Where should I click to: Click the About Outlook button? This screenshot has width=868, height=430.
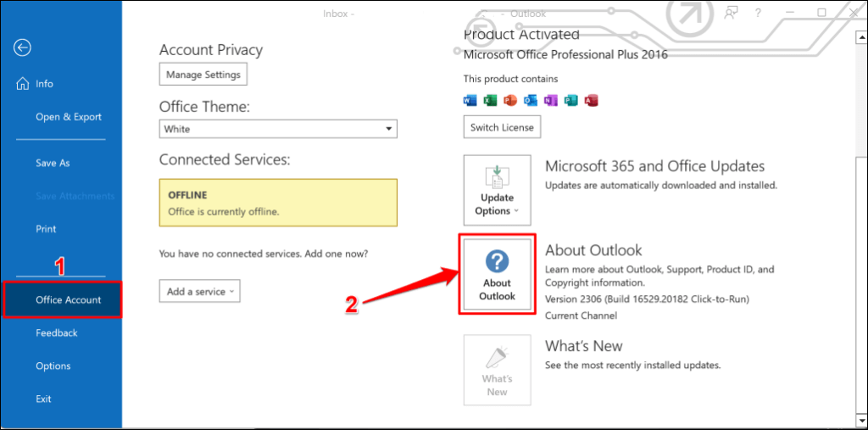click(x=497, y=276)
